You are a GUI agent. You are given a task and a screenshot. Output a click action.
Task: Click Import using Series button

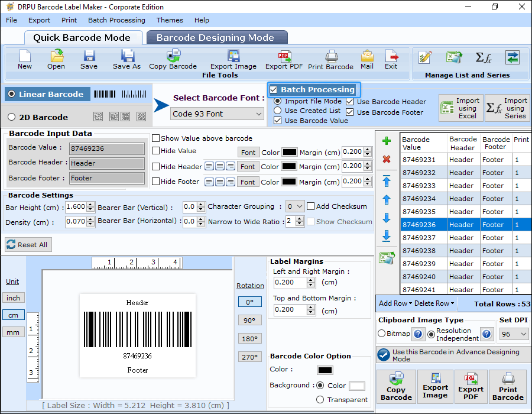(x=507, y=108)
